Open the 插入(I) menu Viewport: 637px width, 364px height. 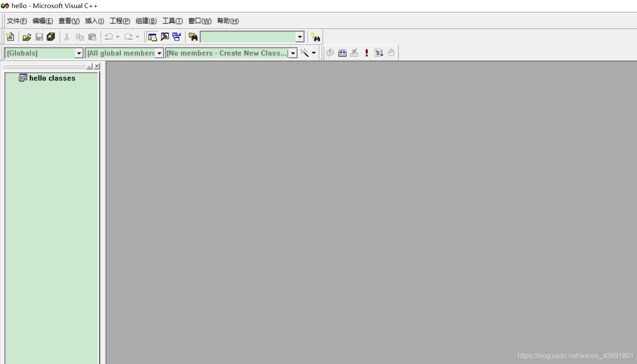[x=95, y=21]
